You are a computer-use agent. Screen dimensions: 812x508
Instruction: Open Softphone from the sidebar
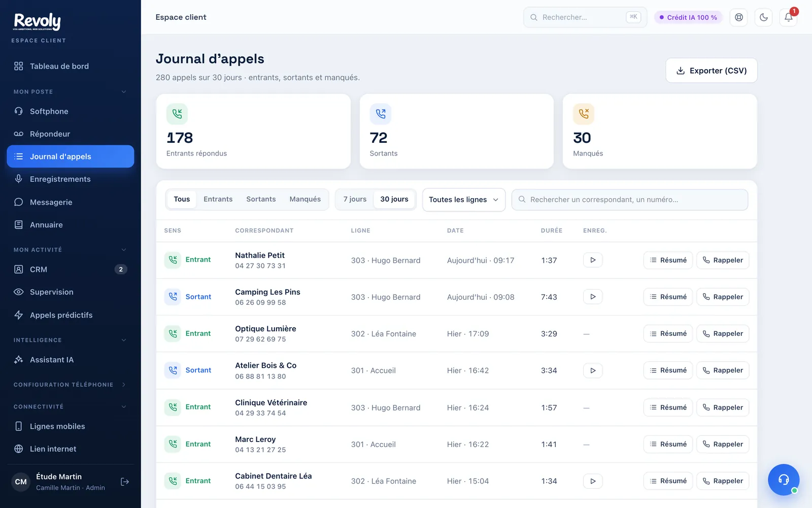click(71, 111)
